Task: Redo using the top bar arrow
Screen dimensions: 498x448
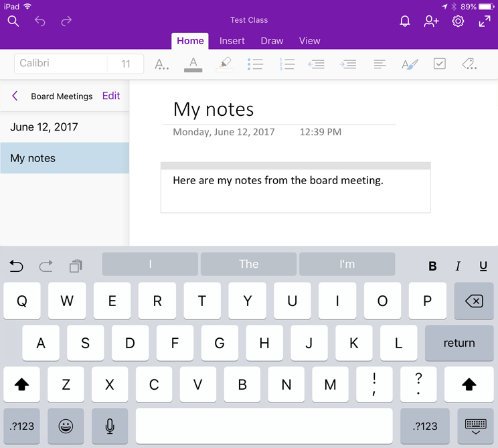Action: pyautogui.click(x=66, y=21)
